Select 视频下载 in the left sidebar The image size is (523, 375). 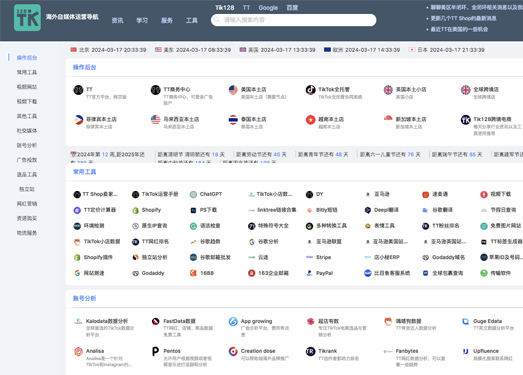point(27,101)
